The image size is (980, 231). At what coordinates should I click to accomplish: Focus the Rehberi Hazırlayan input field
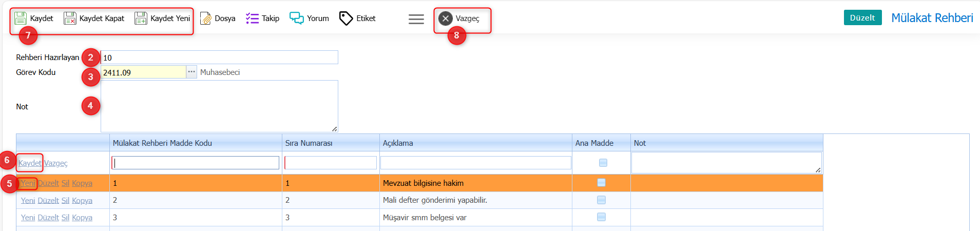(219, 57)
